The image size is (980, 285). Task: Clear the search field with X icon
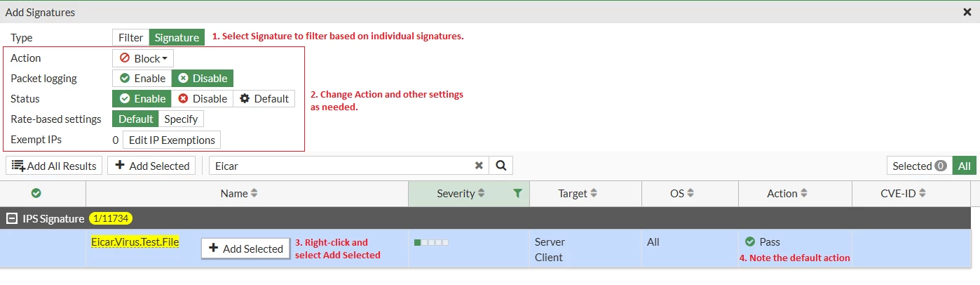[x=479, y=166]
